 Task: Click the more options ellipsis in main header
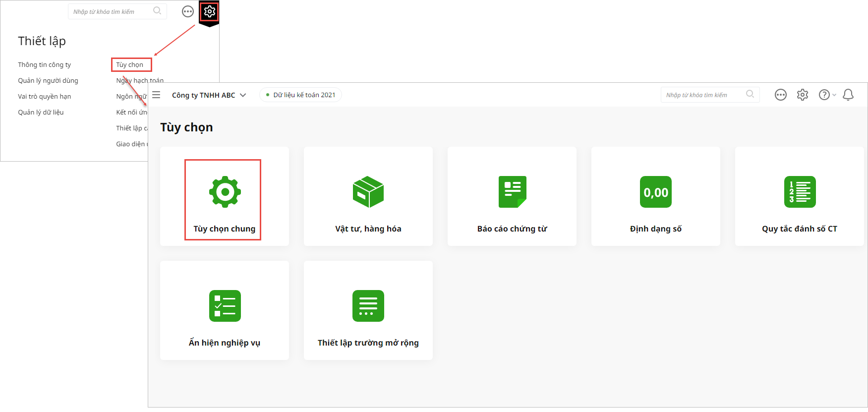(x=780, y=95)
